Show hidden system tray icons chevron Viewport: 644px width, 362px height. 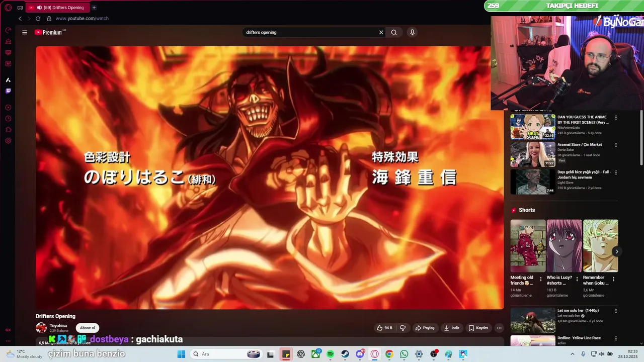572,354
